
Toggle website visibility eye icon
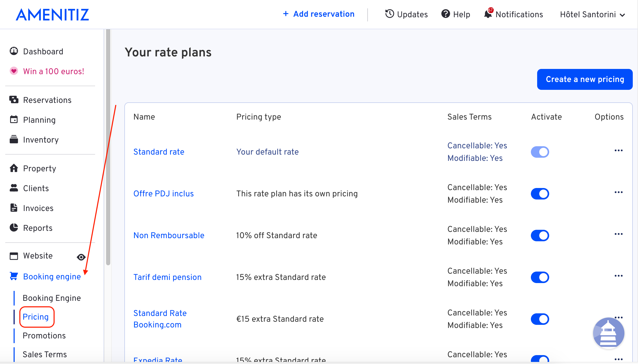[81, 257]
